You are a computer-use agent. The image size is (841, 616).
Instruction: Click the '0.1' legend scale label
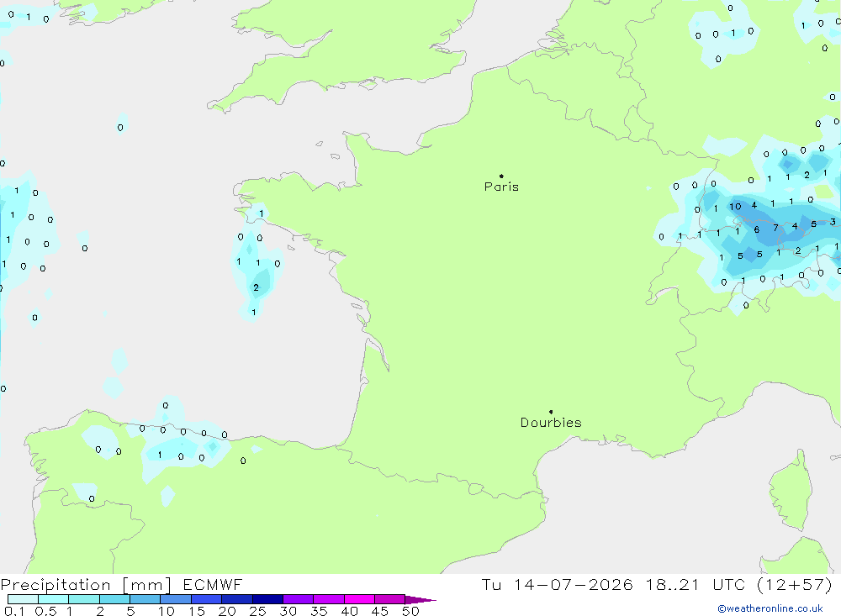14,611
